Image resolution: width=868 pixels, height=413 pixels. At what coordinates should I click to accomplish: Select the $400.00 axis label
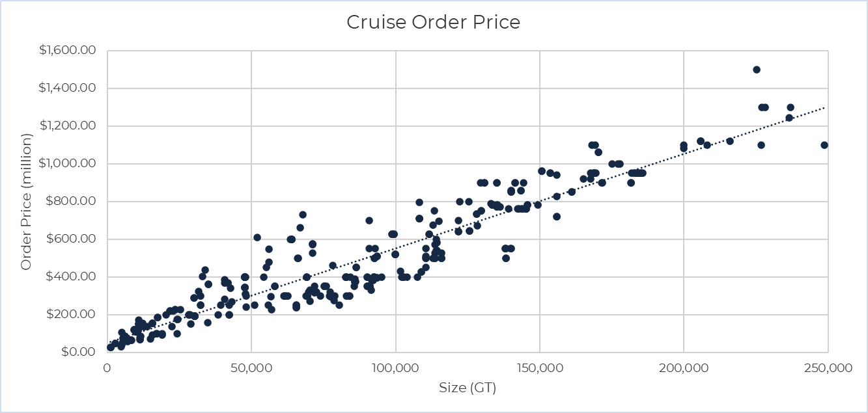point(74,277)
